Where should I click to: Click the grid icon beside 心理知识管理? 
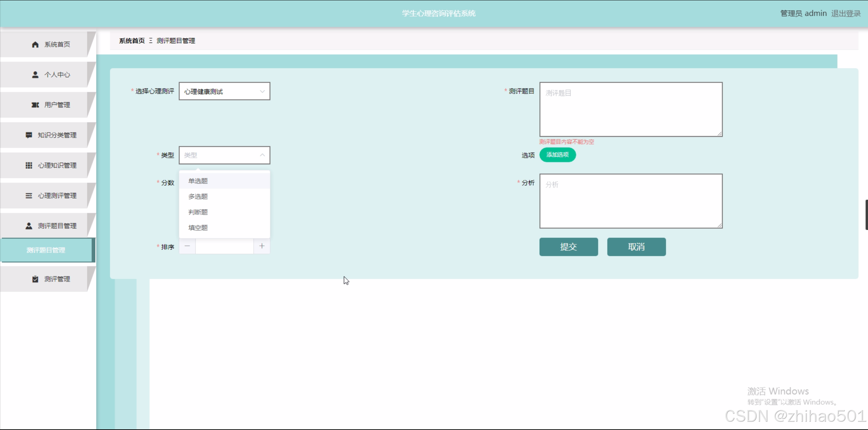(29, 165)
